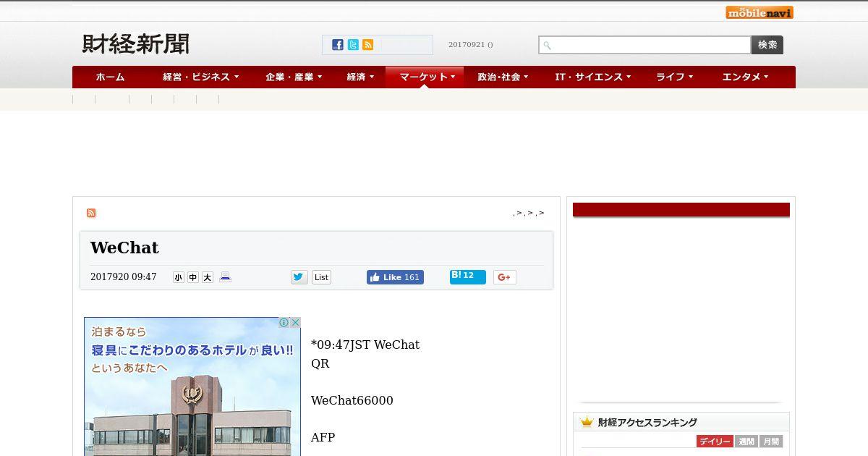Switch ranking to the デイリー tab
This screenshot has height=456, width=868.
click(x=715, y=442)
